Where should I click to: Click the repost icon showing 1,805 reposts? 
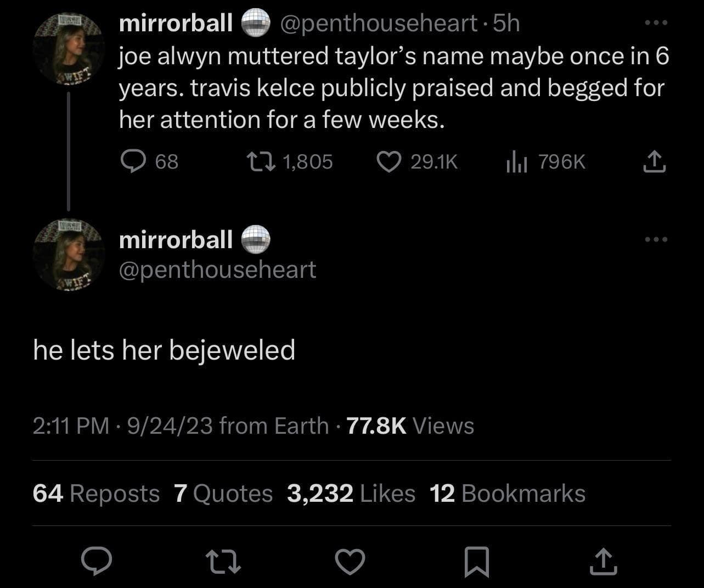coord(263,161)
